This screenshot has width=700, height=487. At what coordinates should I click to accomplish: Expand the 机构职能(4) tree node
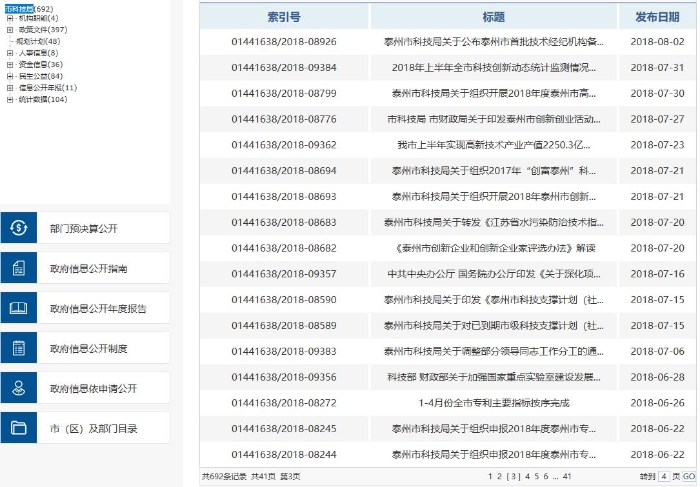coord(10,18)
